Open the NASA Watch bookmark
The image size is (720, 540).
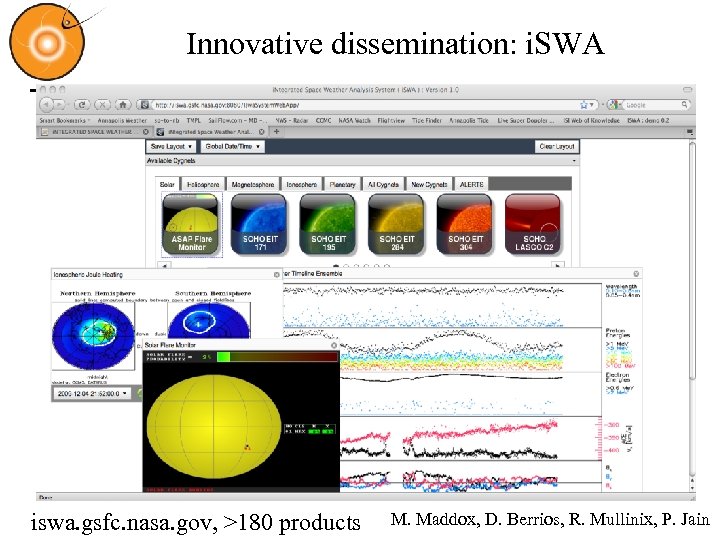click(354, 120)
